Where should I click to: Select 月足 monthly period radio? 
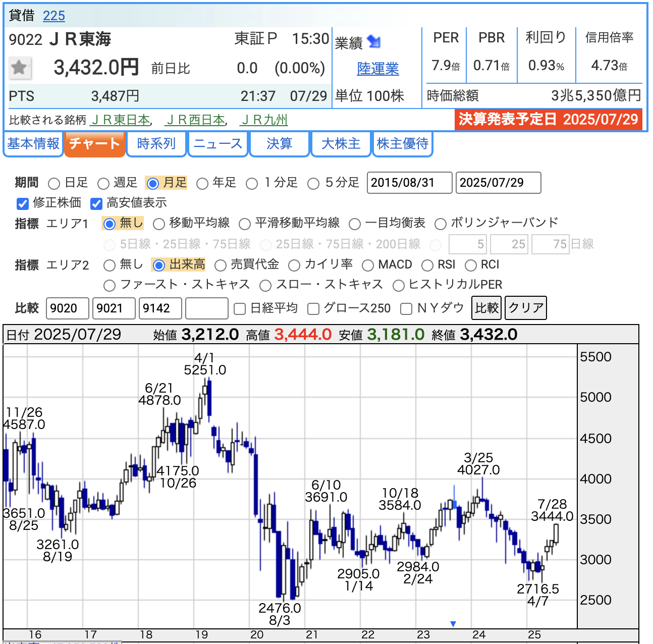coord(153,183)
